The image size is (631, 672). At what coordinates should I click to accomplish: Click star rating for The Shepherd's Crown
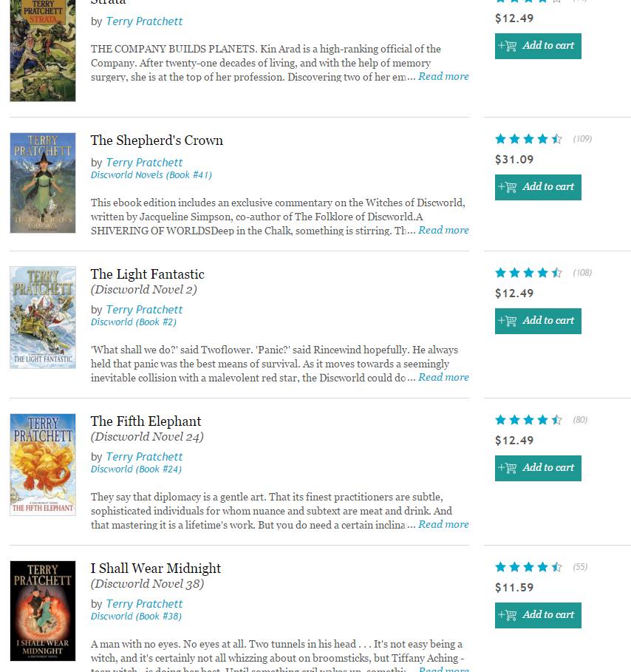point(528,139)
